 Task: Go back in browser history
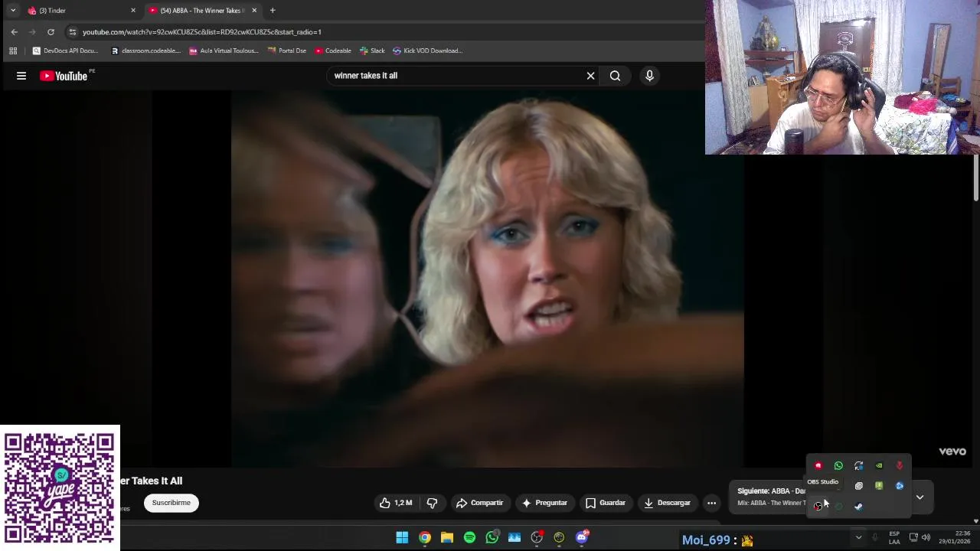[14, 32]
